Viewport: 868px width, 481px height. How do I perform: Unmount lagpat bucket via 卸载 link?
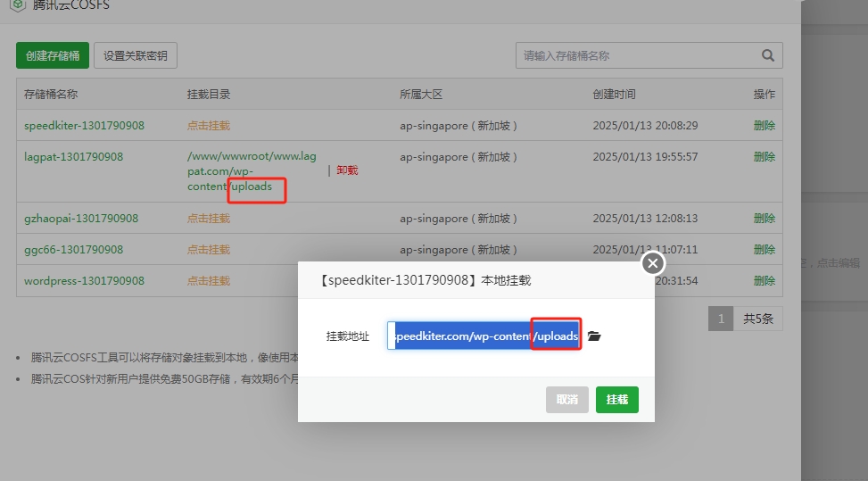coord(347,170)
